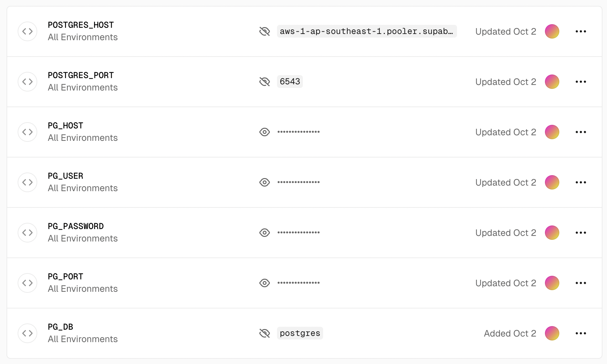This screenshot has width=607, height=364.
Task: Click the code icon next to PG_DB
Action: (27, 333)
